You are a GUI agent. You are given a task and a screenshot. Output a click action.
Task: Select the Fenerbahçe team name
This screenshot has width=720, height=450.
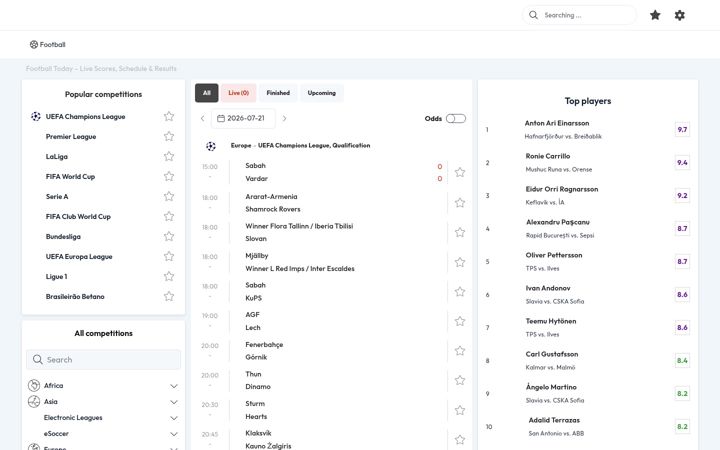click(x=264, y=344)
